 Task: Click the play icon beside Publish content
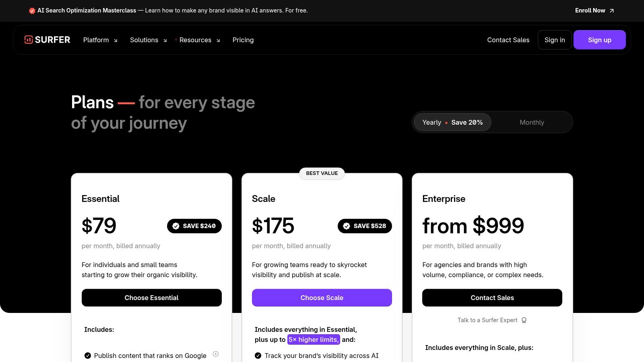[216, 354]
